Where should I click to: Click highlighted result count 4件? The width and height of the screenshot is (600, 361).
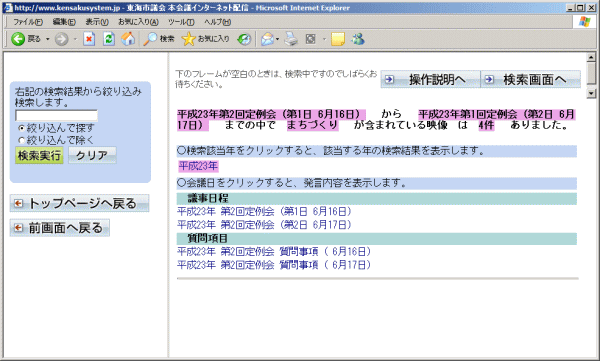(486, 125)
